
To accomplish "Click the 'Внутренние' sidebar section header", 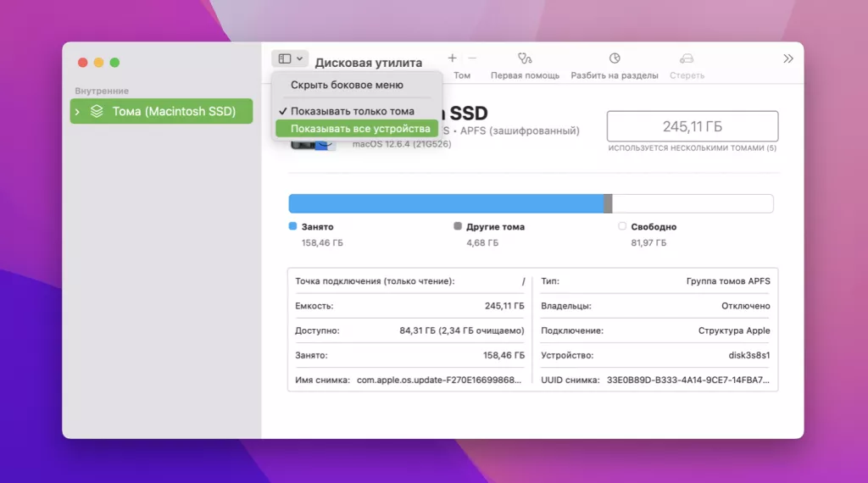I will point(102,91).
